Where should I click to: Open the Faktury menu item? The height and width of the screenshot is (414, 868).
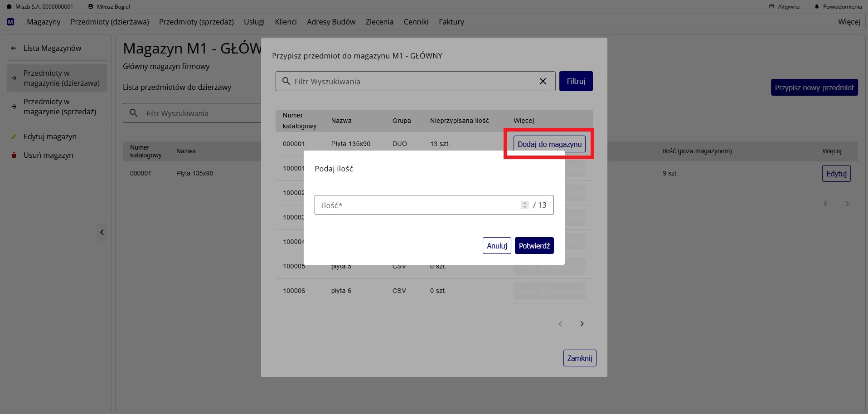click(451, 22)
